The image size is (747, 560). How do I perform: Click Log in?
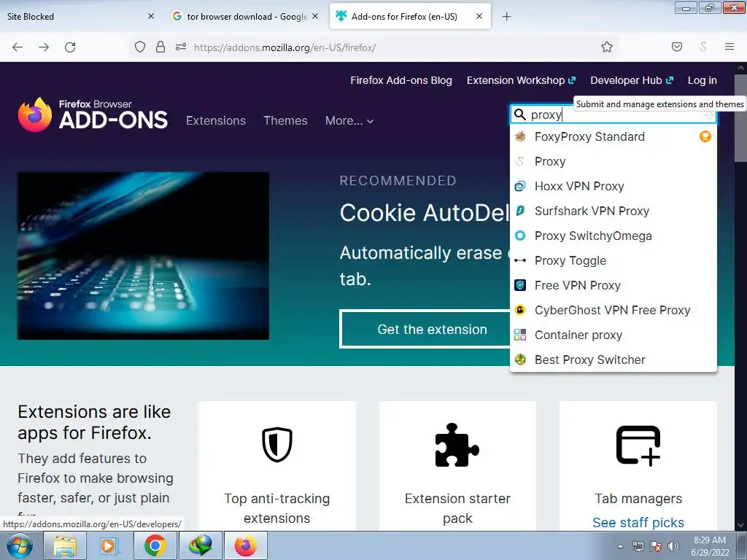point(703,80)
